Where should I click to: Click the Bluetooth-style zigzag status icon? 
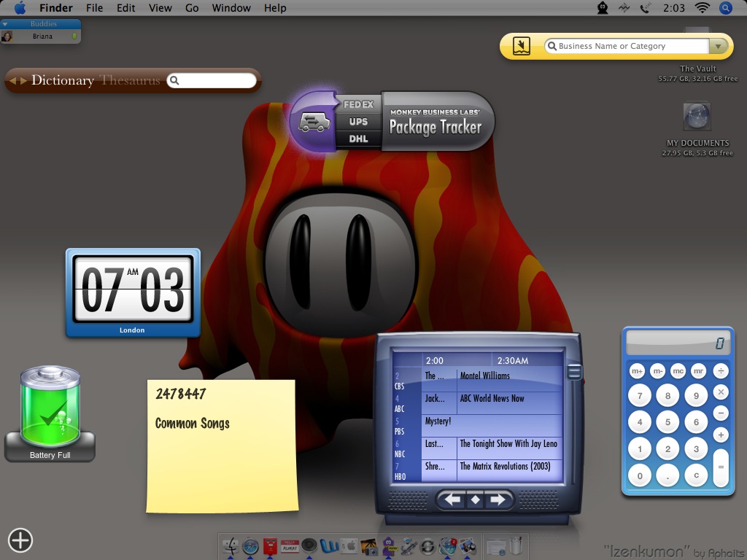(624, 7)
